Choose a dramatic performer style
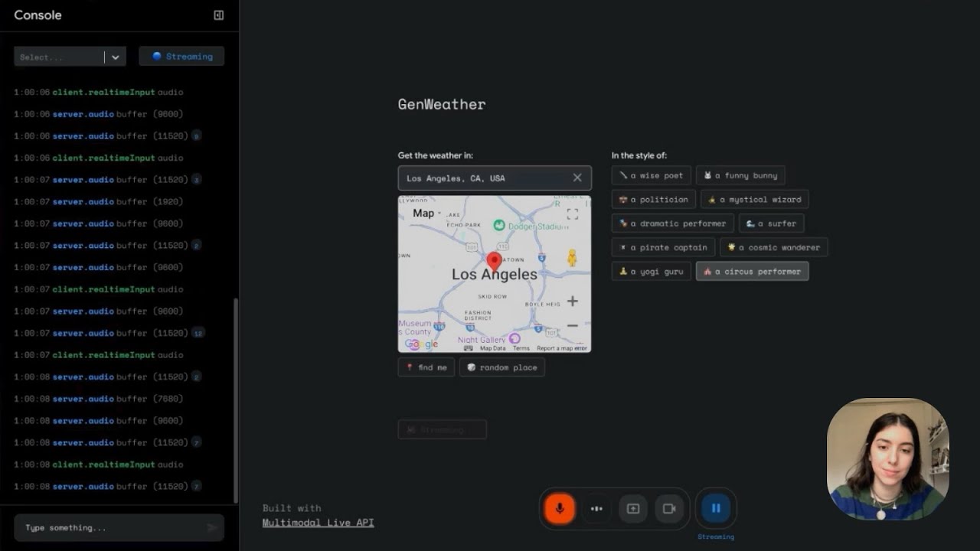The image size is (980, 551). 673,223
